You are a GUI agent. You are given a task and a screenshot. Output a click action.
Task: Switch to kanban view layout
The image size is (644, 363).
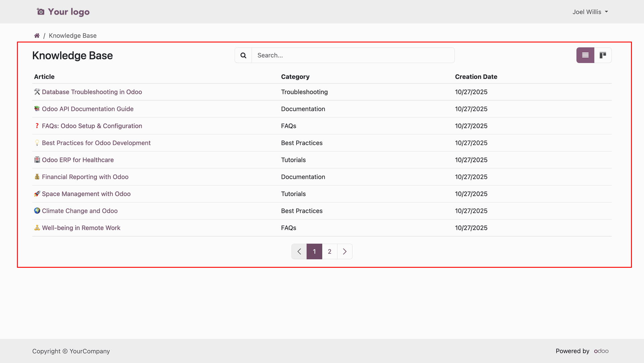(x=603, y=55)
